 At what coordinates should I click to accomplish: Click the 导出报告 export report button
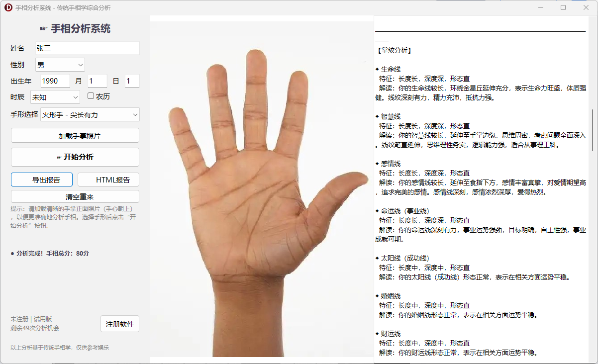[41, 180]
